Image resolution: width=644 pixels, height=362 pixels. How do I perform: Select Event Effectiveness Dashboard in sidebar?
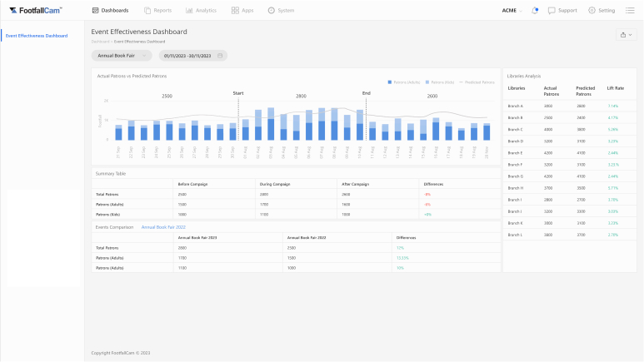pyautogui.click(x=37, y=36)
